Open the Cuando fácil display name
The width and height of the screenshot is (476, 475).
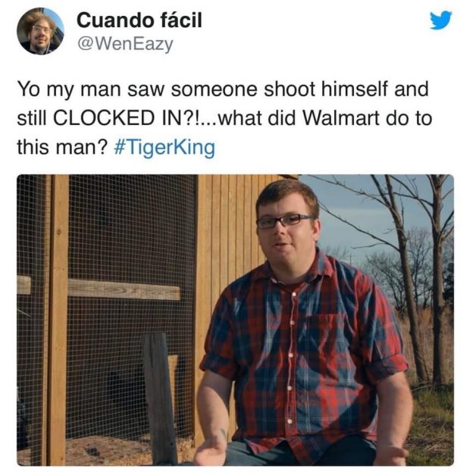pos(139,20)
